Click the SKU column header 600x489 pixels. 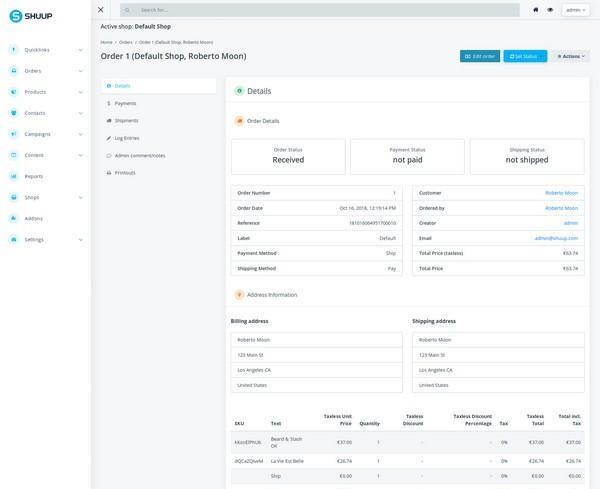239,424
